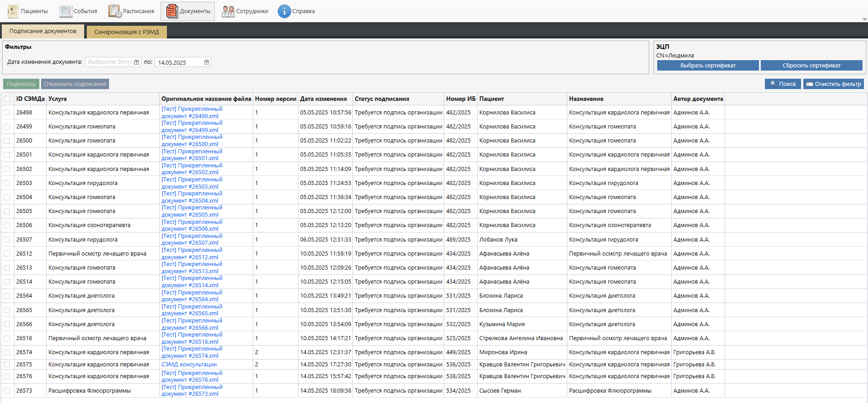Open the СЭМД консультации file link
The width and height of the screenshot is (868, 403).
(189, 365)
